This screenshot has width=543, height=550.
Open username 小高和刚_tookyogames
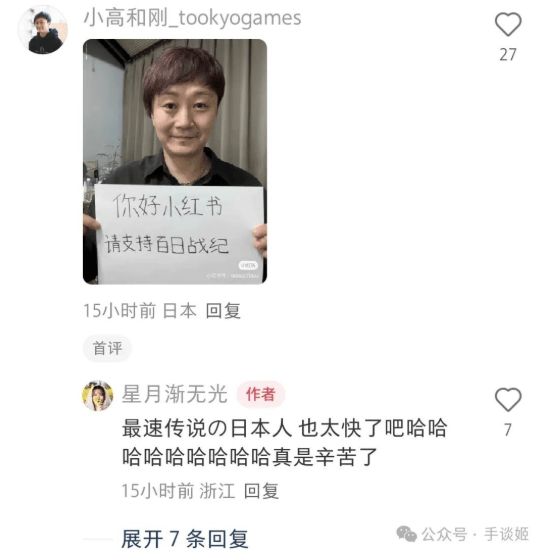(x=192, y=18)
